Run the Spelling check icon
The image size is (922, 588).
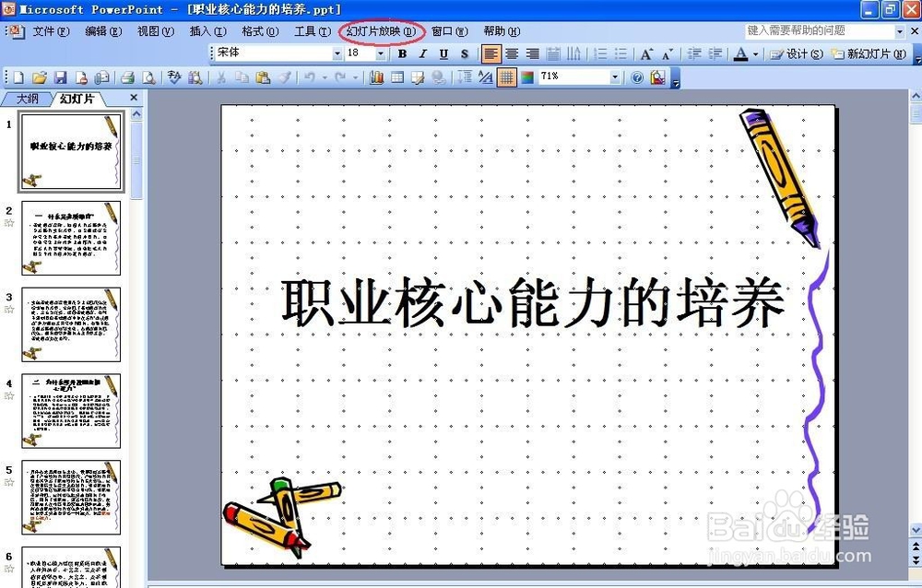(174, 77)
